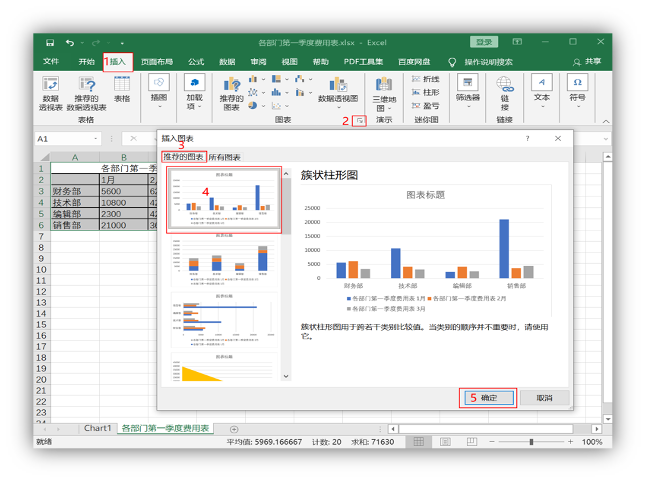Adjust the zoom slider handle
The width and height of the screenshot is (645, 481).
click(x=531, y=441)
